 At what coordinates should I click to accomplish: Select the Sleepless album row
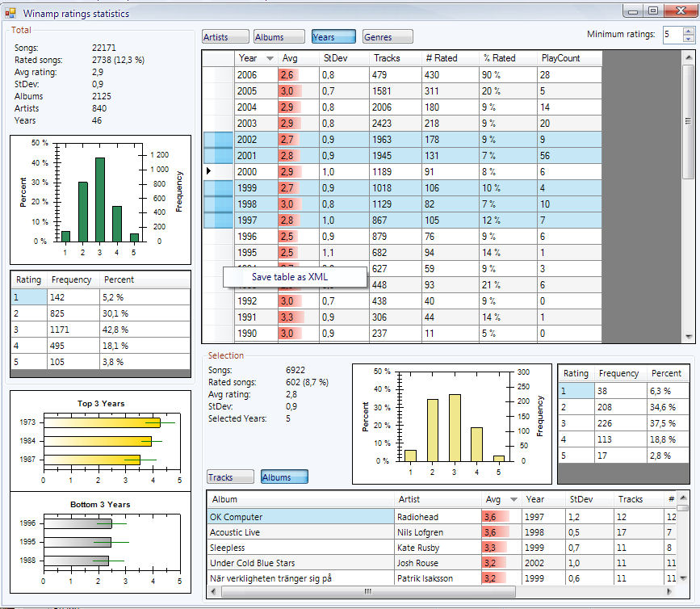(301, 548)
